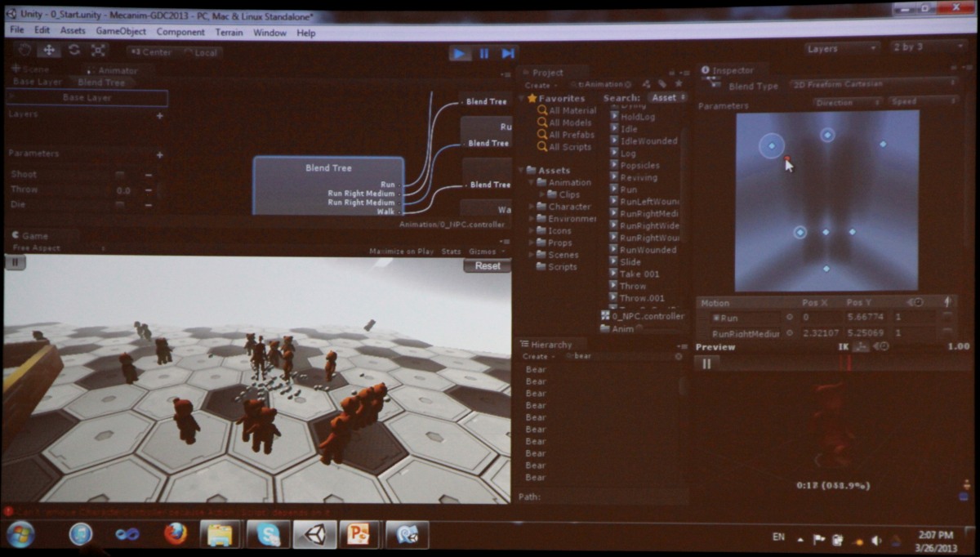Open the Window menu

tap(269, 33)
